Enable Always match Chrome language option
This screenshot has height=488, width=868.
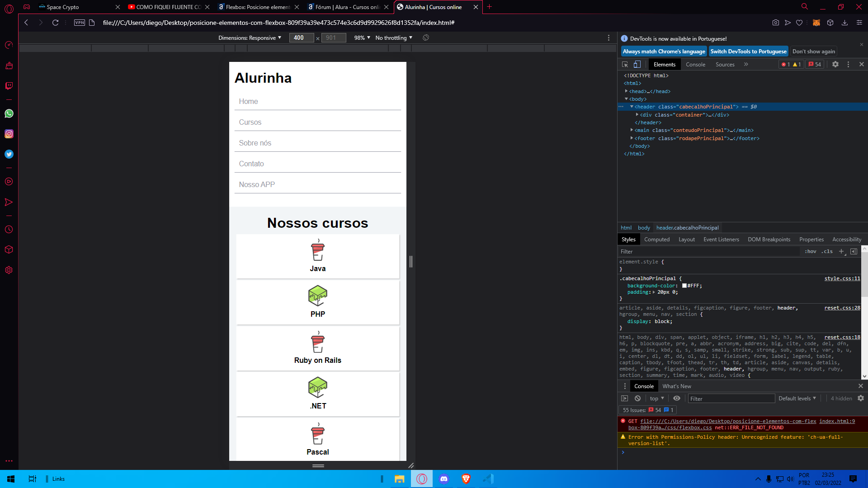(x=664, y=51)
